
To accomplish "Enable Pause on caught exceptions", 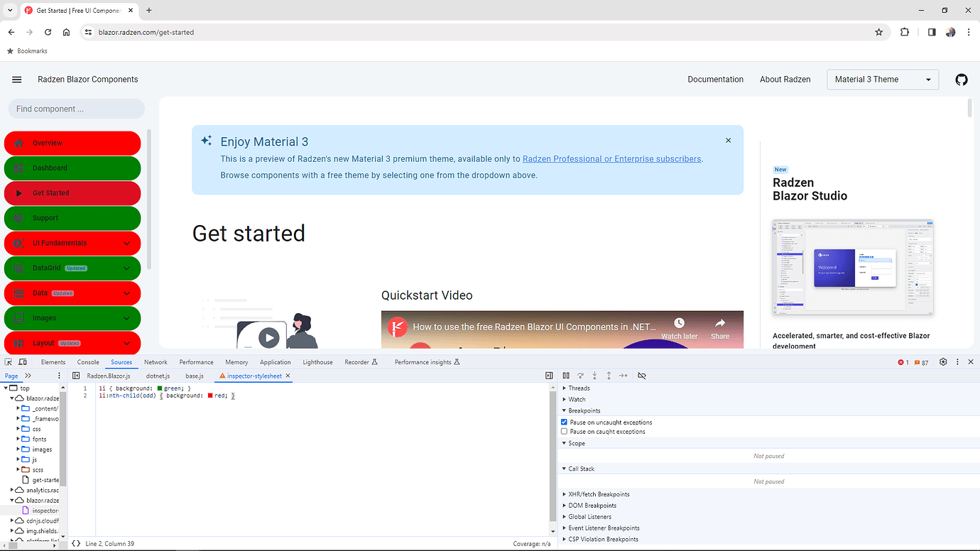I will (564, 433).
